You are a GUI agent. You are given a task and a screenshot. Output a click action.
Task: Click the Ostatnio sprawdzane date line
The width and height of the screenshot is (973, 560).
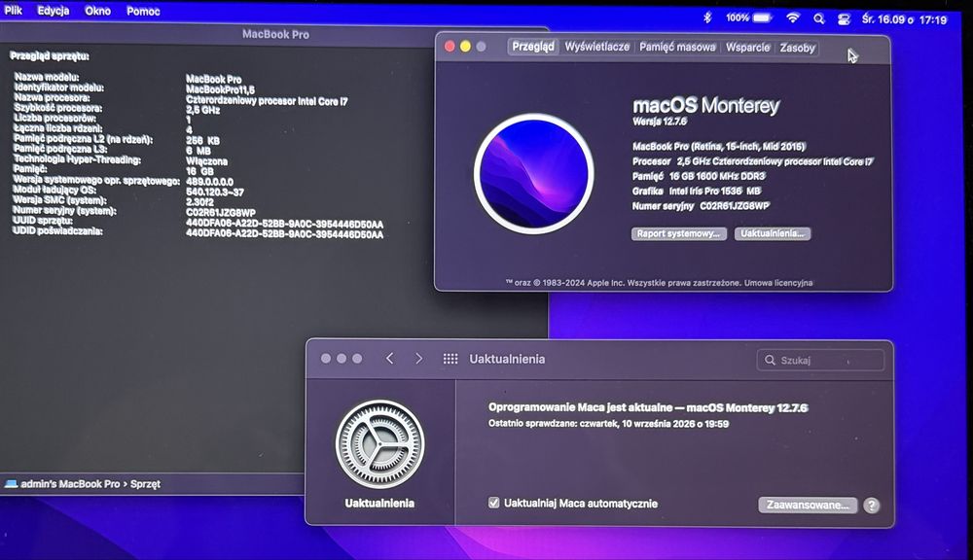[608, 424]
